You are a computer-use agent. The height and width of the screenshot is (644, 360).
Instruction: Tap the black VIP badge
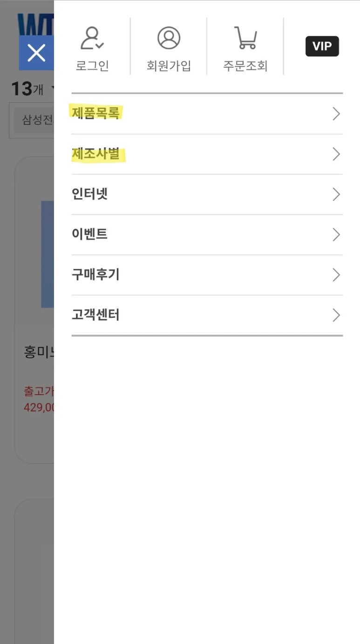[x=322, y=46]
